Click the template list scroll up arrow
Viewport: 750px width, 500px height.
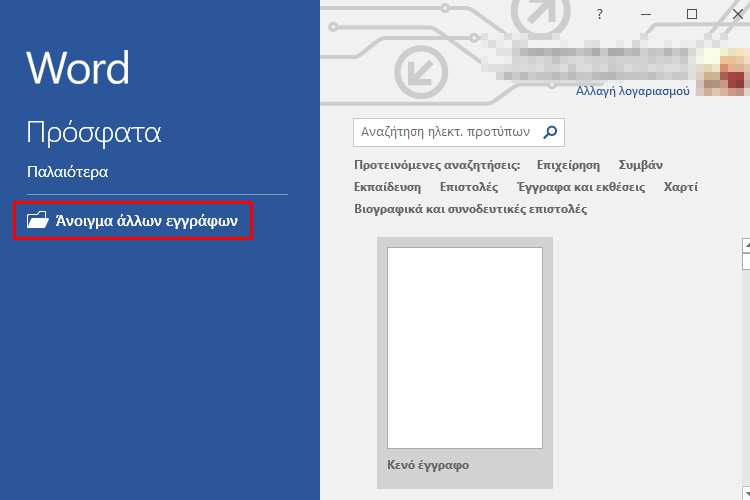tap(746, 245)
